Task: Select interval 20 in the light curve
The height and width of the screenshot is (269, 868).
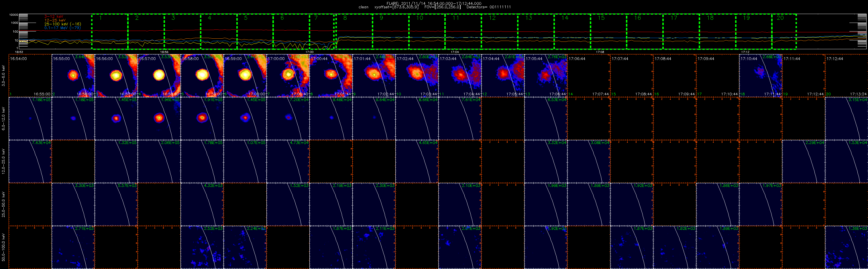Action: (x=784, y=32)
